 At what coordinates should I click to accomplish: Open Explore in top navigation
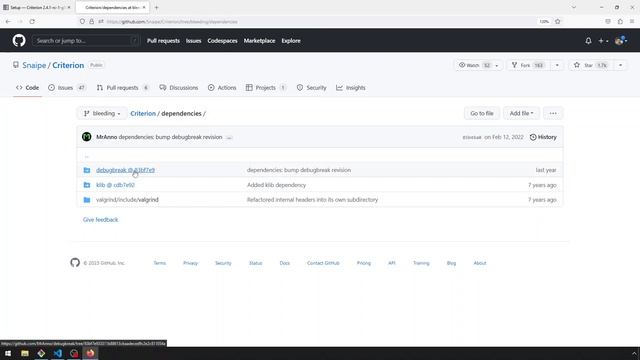click(291, 41)
